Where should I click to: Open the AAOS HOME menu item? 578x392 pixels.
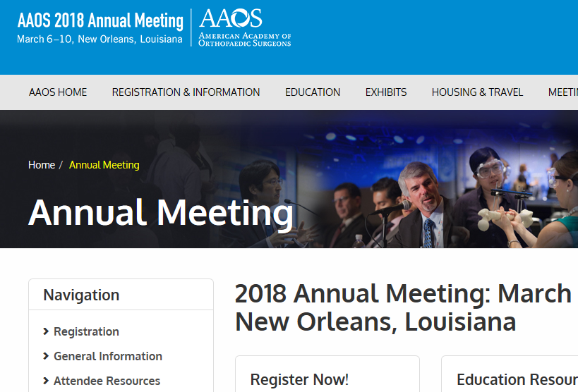58,92
